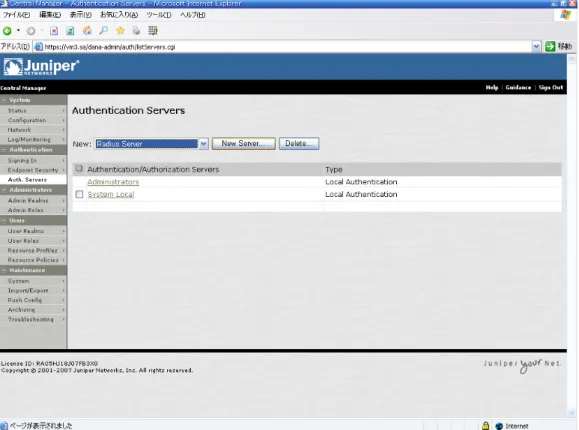Open Search with the magnifier icon
Viewport: 579px width, 430px height.
point(104,30)
